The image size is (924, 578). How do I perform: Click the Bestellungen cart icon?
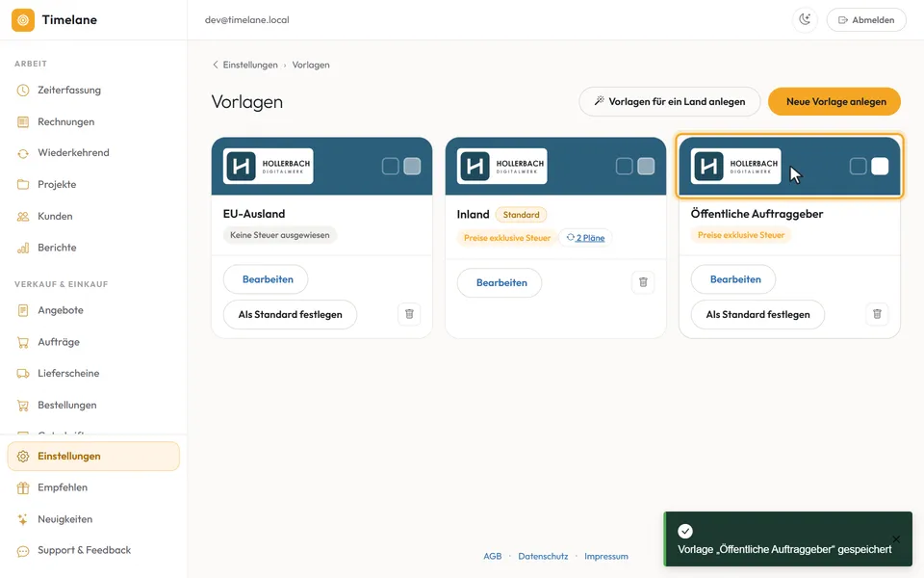23,406
